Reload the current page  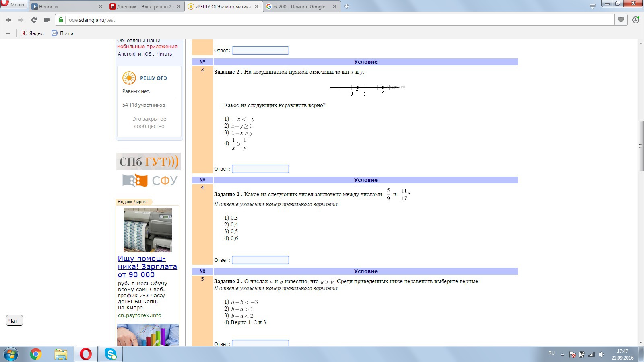34,20
